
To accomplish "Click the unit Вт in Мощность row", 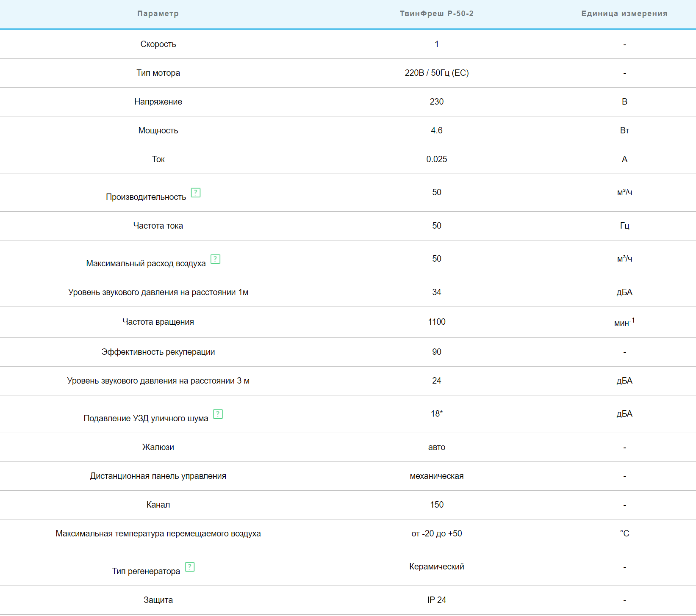I will tap(624, 130).
